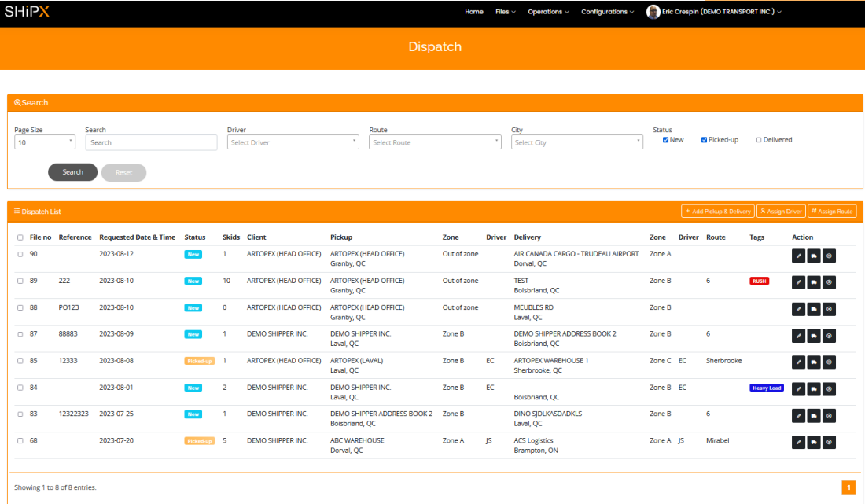Click the Picked-up status badge for file 85
This screenshot has height=504, width=865.
pos(199,361)
